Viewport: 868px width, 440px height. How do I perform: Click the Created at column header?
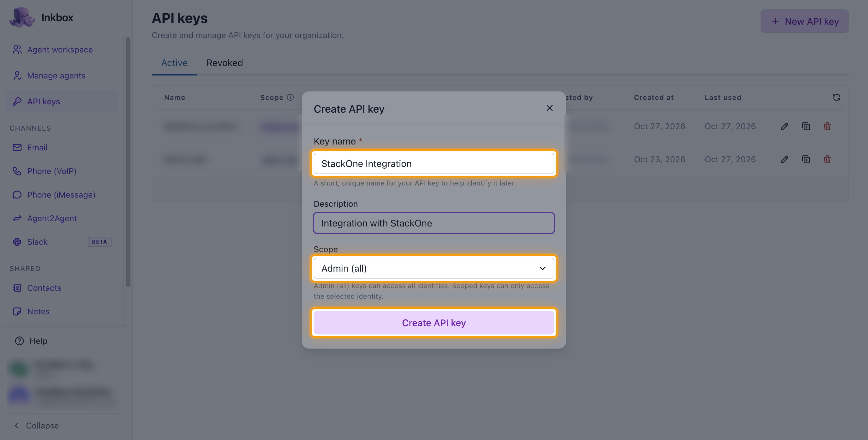[654, 97]
